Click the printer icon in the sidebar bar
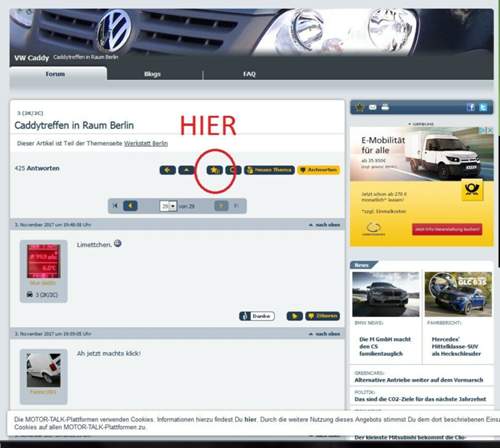 click(x=385, y=107)
